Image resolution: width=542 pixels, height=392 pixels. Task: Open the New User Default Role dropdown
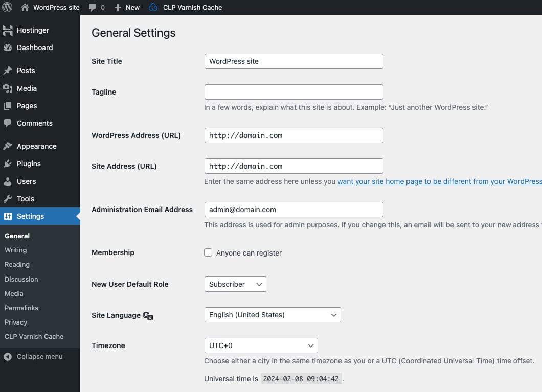click(x=235, y=284)
